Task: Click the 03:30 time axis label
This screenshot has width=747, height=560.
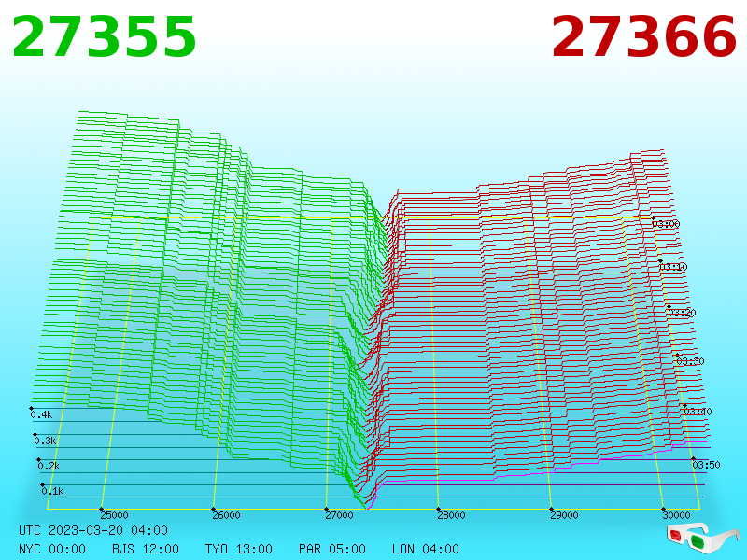Action: coord(690,361)
